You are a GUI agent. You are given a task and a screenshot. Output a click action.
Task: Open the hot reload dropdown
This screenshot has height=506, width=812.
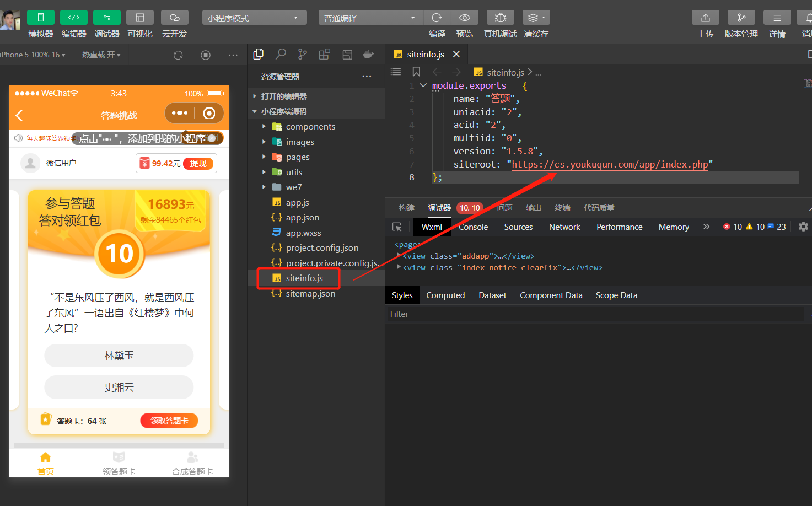101,55
